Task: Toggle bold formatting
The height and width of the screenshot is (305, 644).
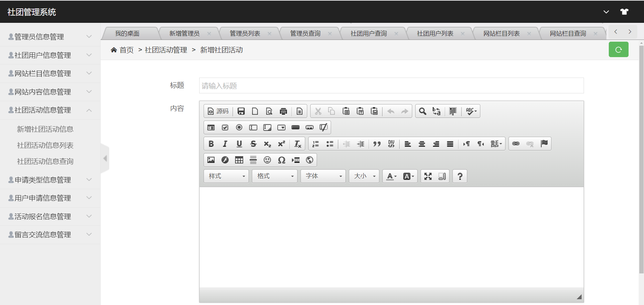Action: click(x=211, y=144)
